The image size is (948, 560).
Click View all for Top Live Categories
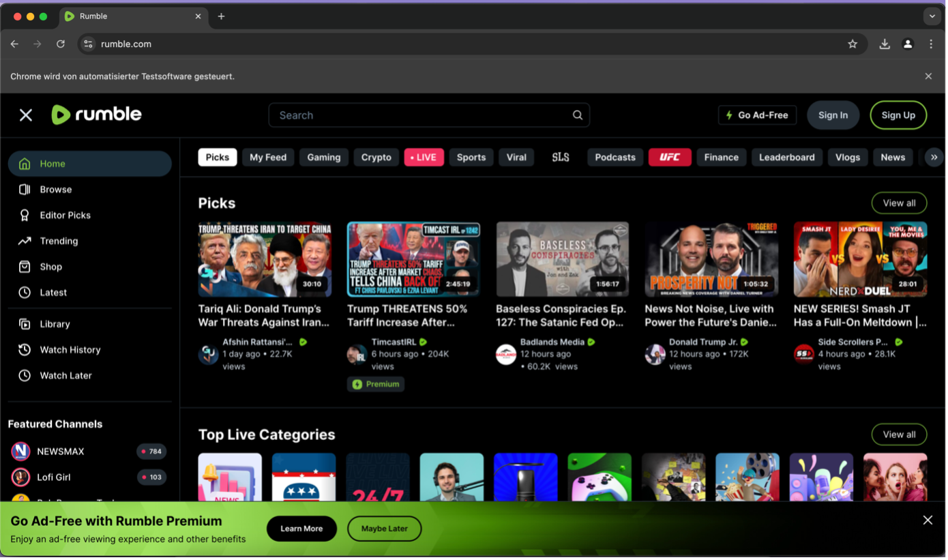[899, 434]
